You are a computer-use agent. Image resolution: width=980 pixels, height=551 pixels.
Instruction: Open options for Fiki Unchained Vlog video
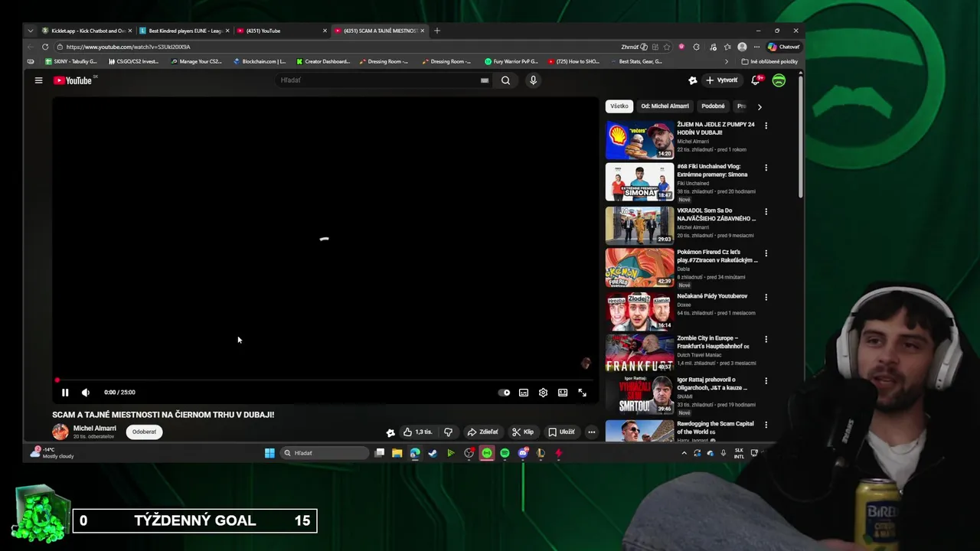(x=766, y=168)
